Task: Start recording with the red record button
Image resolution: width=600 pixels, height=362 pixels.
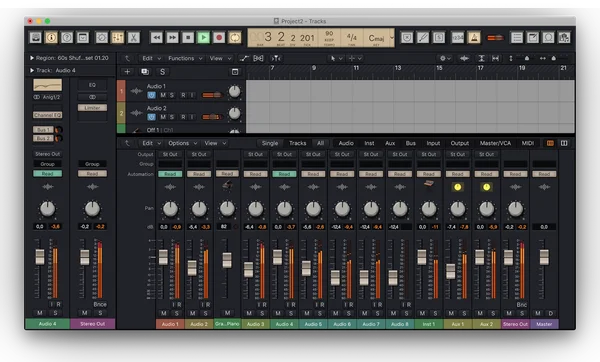Action: tap(219, 38)
